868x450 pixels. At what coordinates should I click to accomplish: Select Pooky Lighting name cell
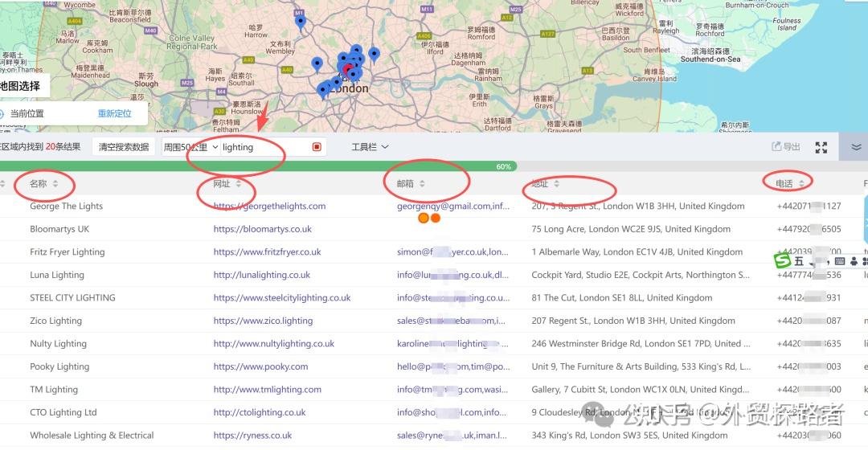[x=59, y=366]
